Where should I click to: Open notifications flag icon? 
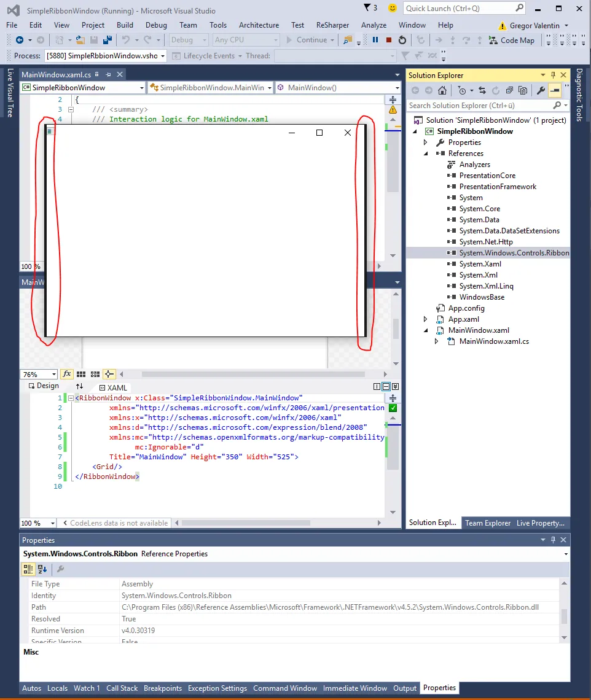[x=370, y=7]
